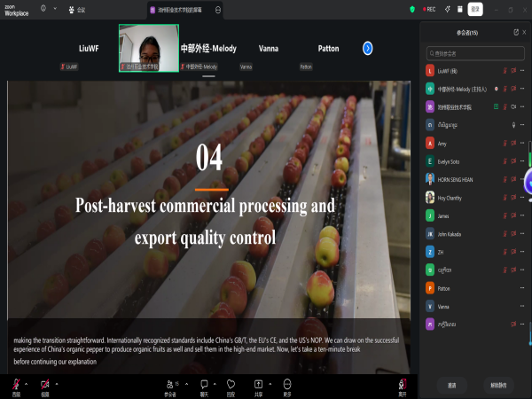Viewport: 532px width, 399px height.
Task: Click the HORN SENG HEAN avatar photo
Action: point(430,179)
